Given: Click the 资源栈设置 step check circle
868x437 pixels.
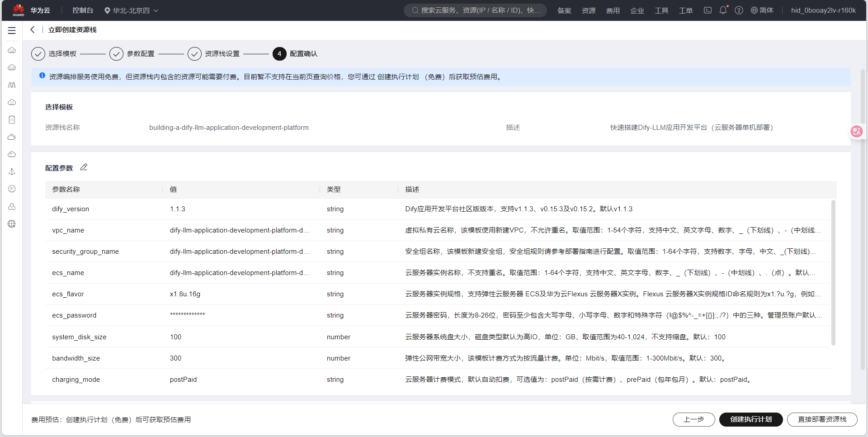Looking at the screenshot, I should click(194, 54).
